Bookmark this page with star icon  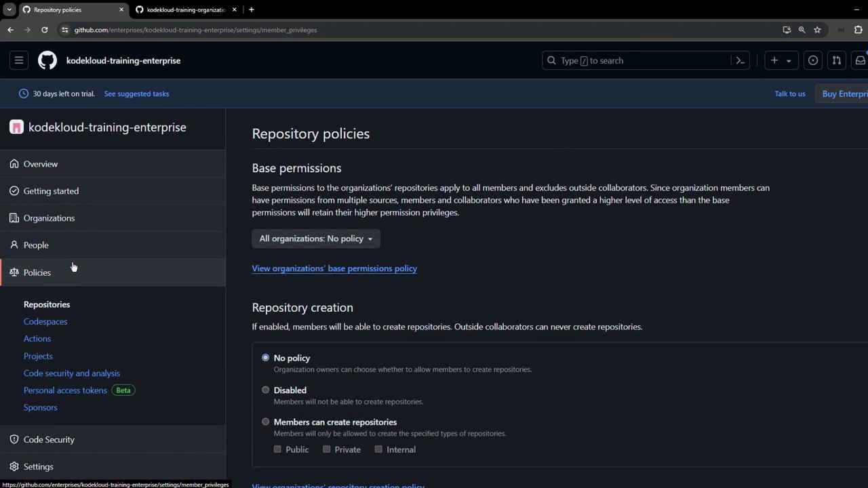coord(817,30)
